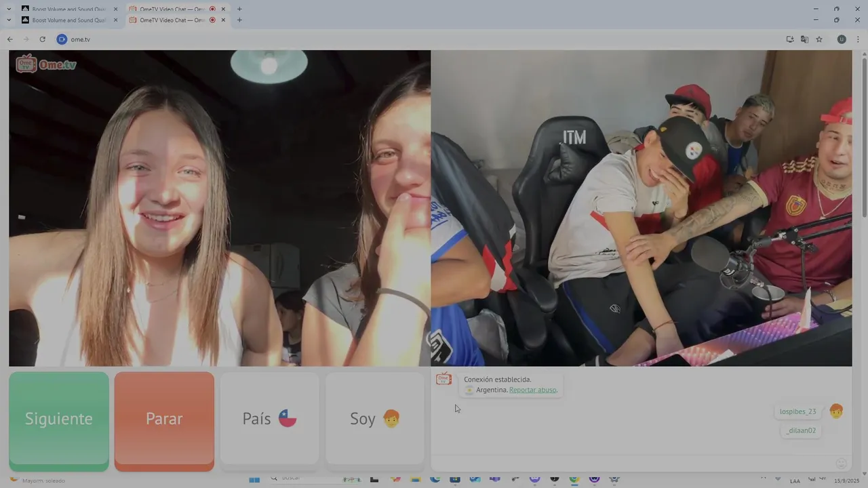Click the 'Conexión establecida.' message text
This screenshot has width=868, height=488.
498,380
